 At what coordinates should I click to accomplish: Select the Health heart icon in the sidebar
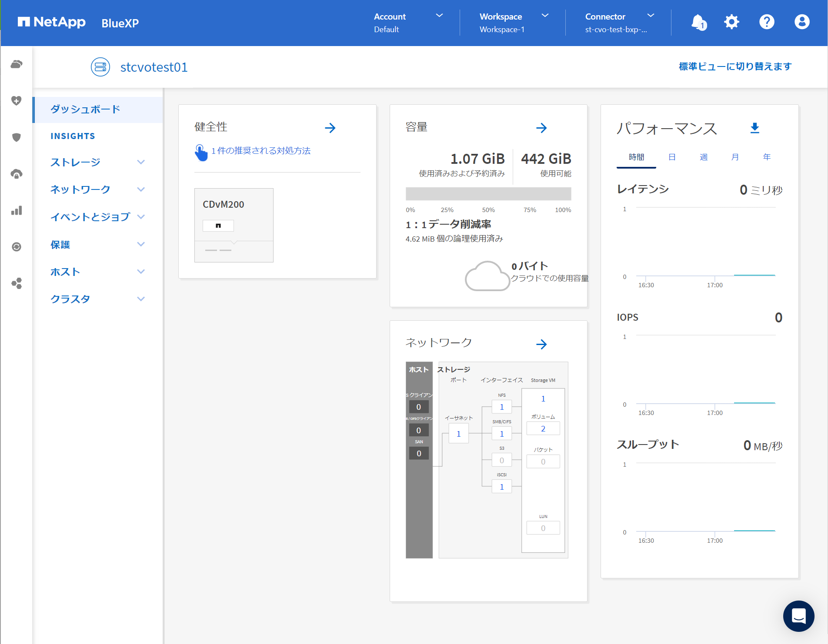[x=16, y=100]
